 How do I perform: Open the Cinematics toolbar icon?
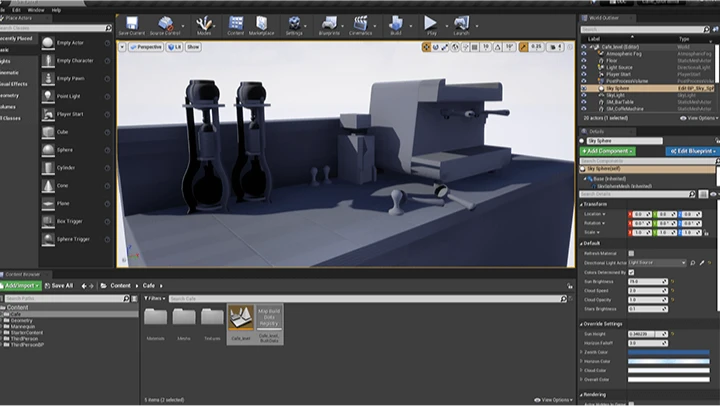(360, 25)
